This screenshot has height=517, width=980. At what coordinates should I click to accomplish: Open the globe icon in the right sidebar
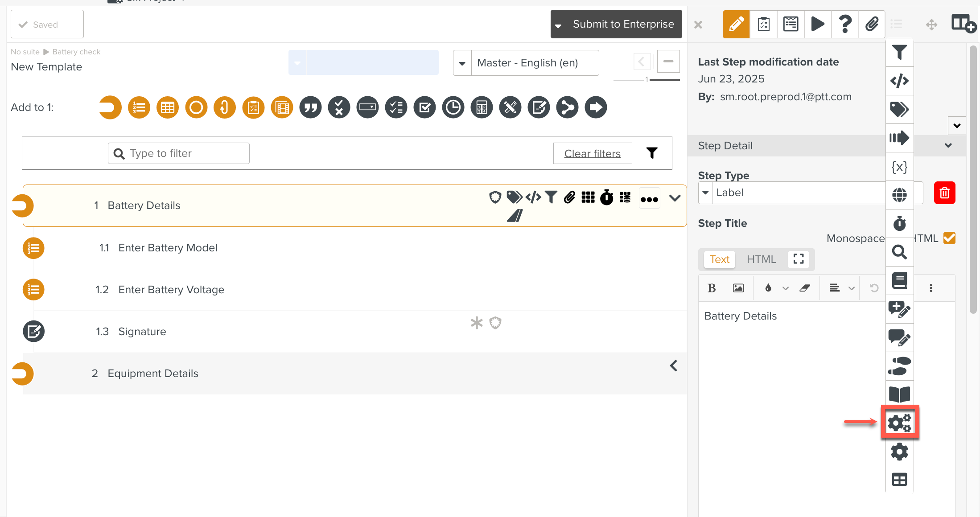point(899,195)
